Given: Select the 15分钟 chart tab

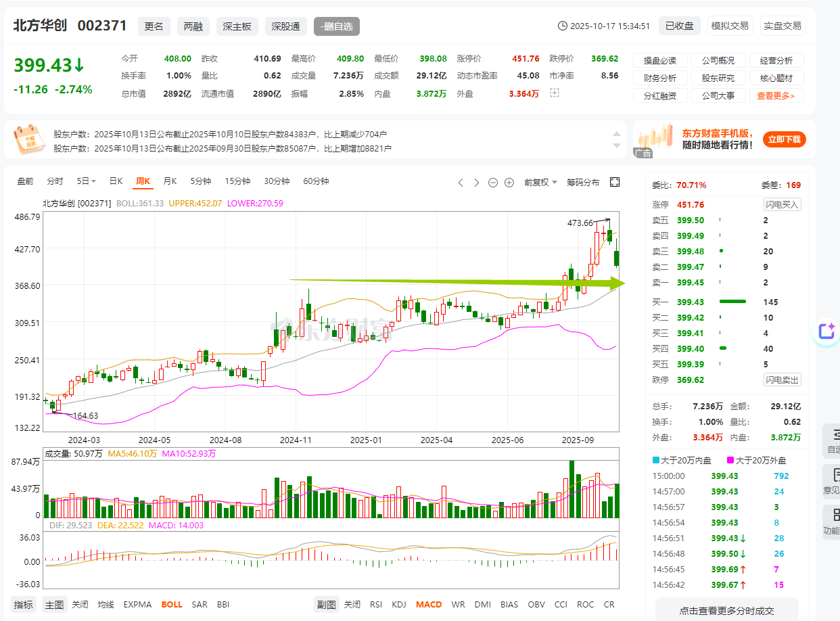Looking at the screenshot, I should pyautogui.click(x=237, y=181).
